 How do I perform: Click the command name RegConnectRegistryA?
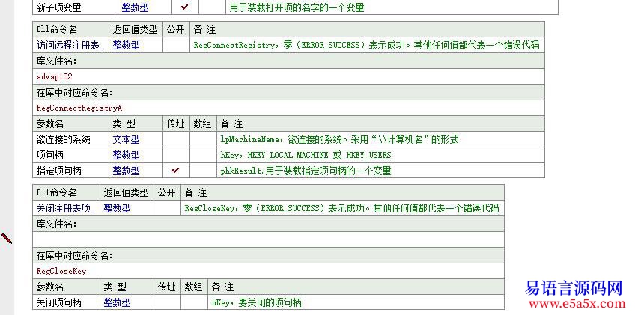point(79,108)
